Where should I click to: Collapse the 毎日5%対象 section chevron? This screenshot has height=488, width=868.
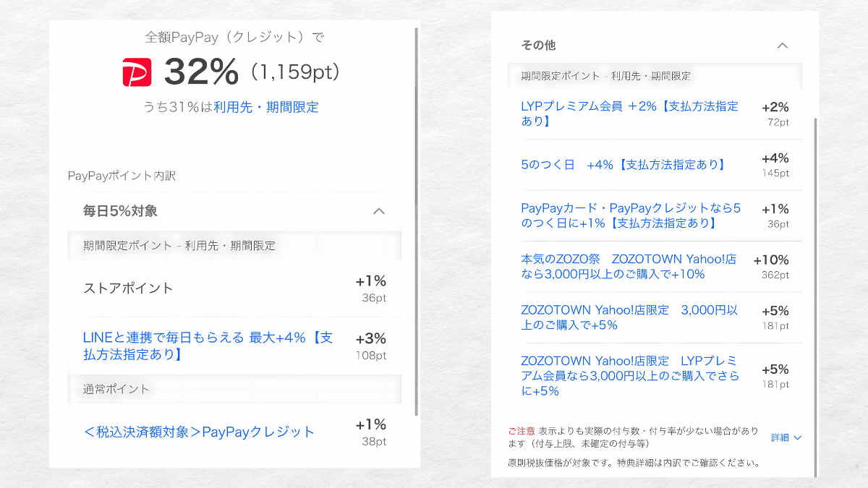pos(378,211)
